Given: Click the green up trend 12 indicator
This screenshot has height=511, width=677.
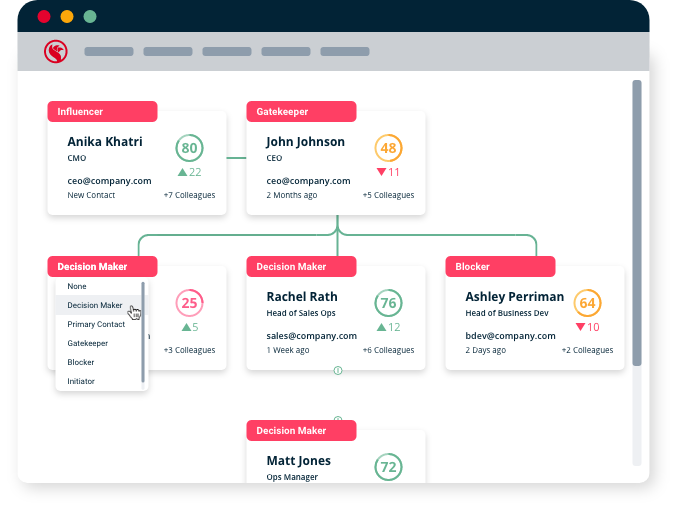Looking at the screenshot, I should 388,327.
